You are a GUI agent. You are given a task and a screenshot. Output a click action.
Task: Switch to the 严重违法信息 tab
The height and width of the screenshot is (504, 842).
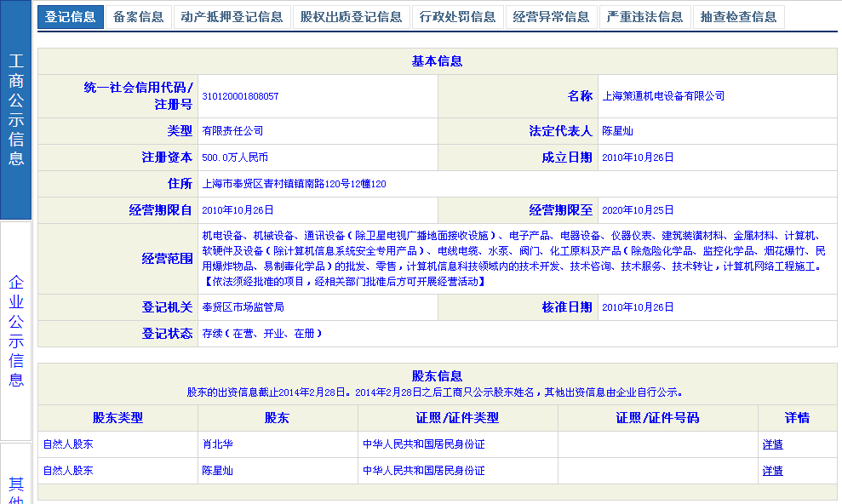[x=644, y=17]
